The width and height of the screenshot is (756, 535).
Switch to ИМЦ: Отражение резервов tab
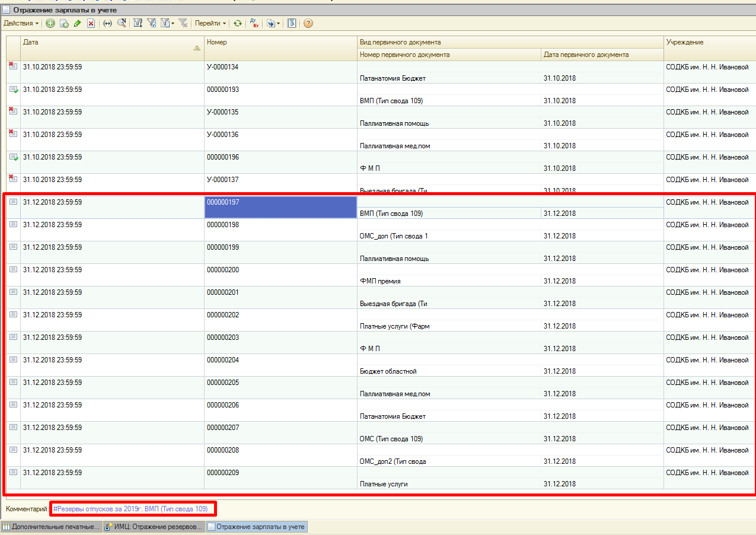pyautogui.click(x=154, y=527)
